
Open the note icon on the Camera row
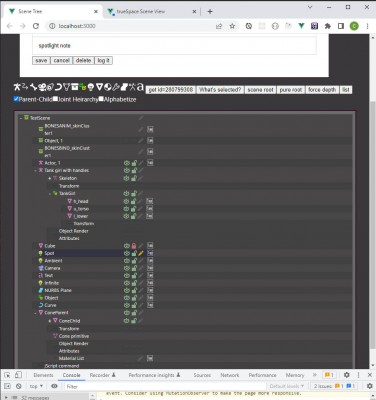(150, 268)
